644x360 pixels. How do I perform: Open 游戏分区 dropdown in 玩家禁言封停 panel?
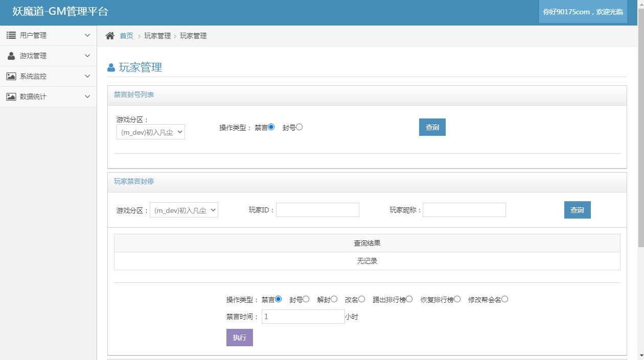tap(184, 210)
